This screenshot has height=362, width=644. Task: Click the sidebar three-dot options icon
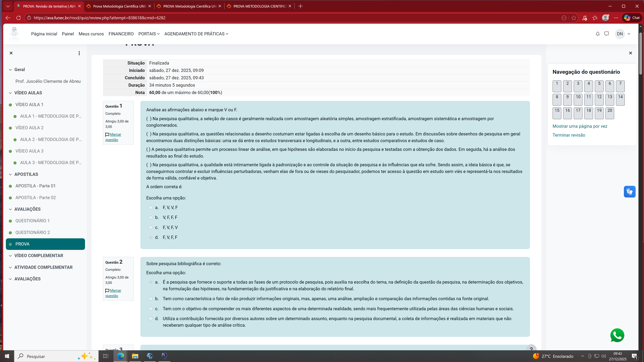[79, 53]
